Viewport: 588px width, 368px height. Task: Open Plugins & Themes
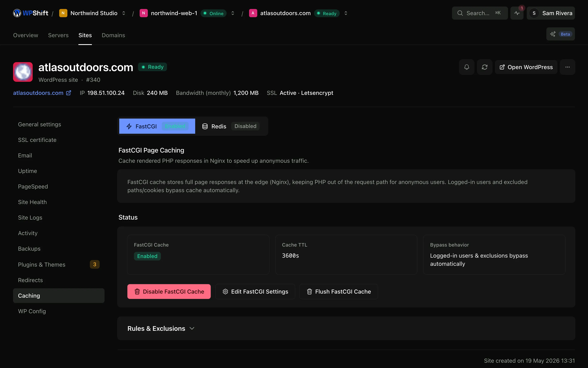click(x=59, y=265)
